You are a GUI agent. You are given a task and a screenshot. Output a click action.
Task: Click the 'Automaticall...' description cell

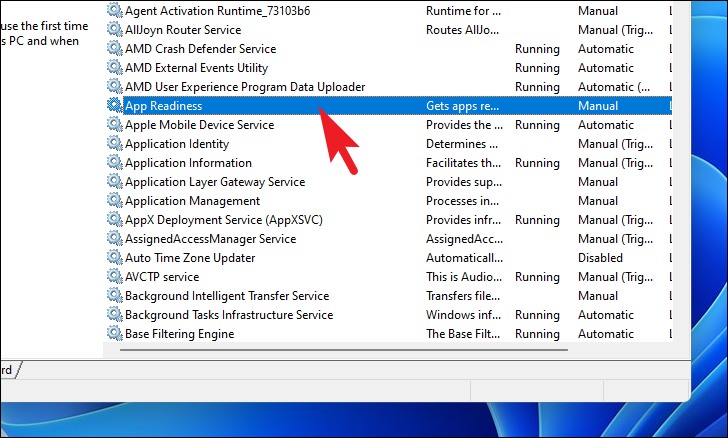464,258
